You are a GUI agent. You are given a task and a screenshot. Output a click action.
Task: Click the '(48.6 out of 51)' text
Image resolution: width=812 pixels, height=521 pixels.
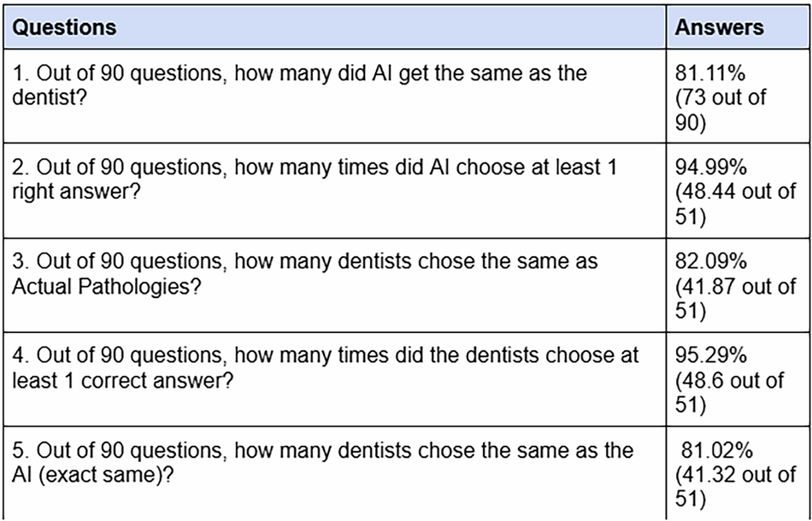coord(729,390)
